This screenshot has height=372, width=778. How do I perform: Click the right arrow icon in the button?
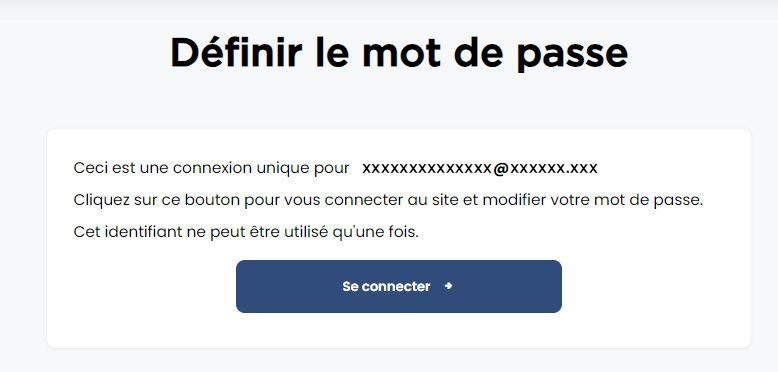coord(449,286)
